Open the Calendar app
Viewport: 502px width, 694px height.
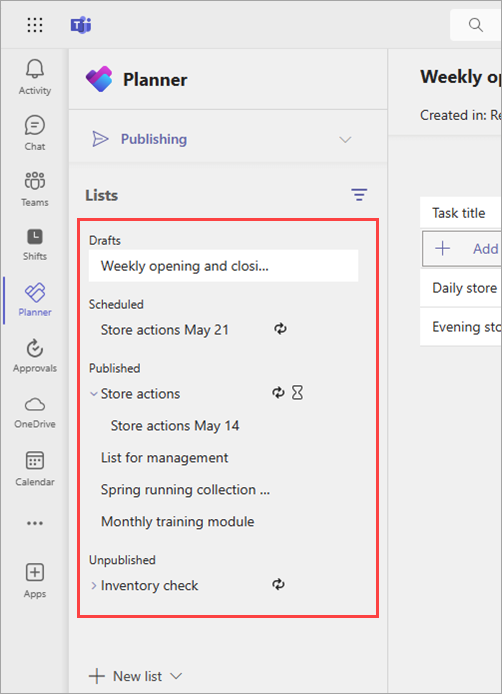35,461
